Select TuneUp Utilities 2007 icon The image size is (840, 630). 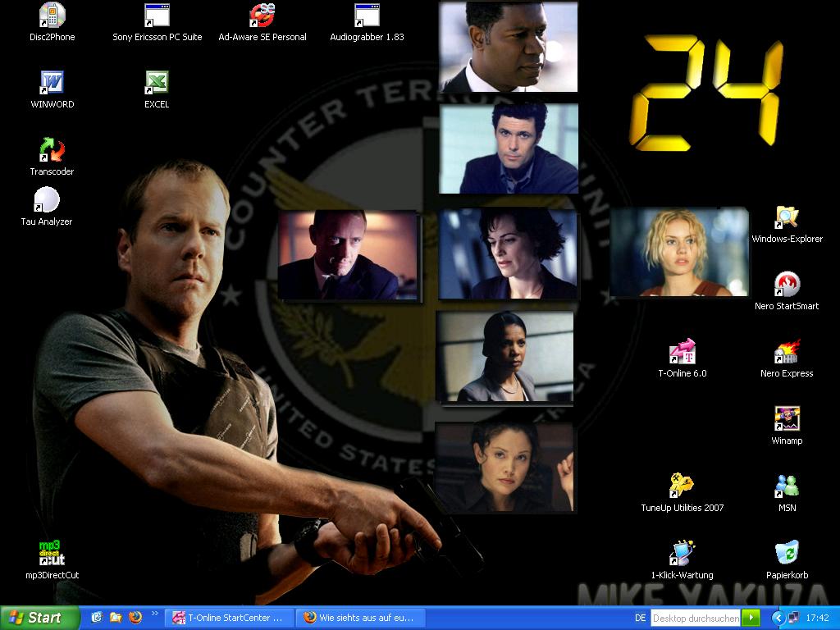coord(682,486)
